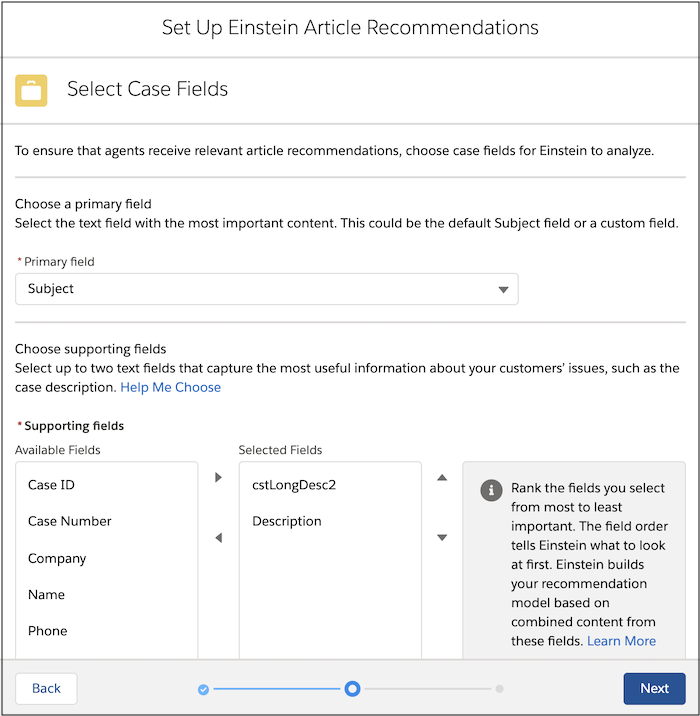Select Case ID in Available Fields
The width and height of the screenshot is (700, 716).
coord(107,485)
